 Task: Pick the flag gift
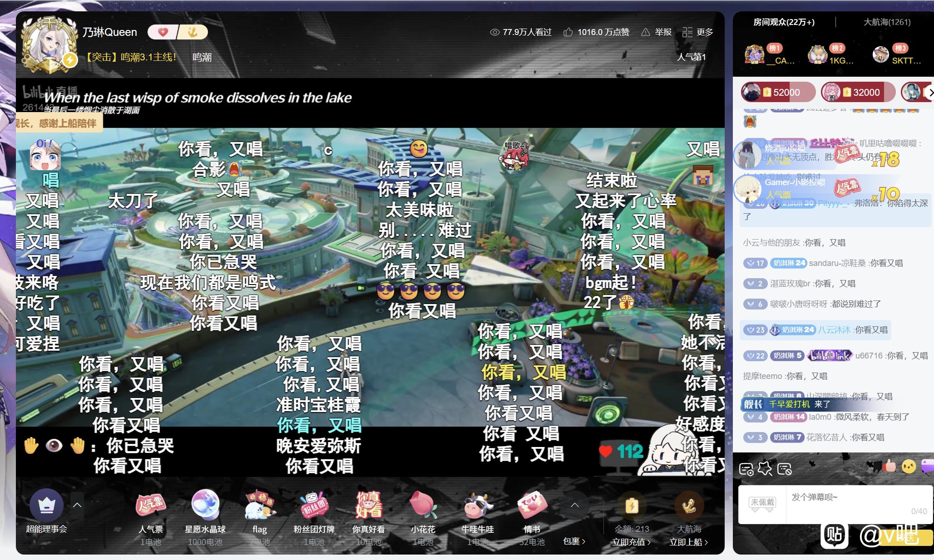(260, 505)
